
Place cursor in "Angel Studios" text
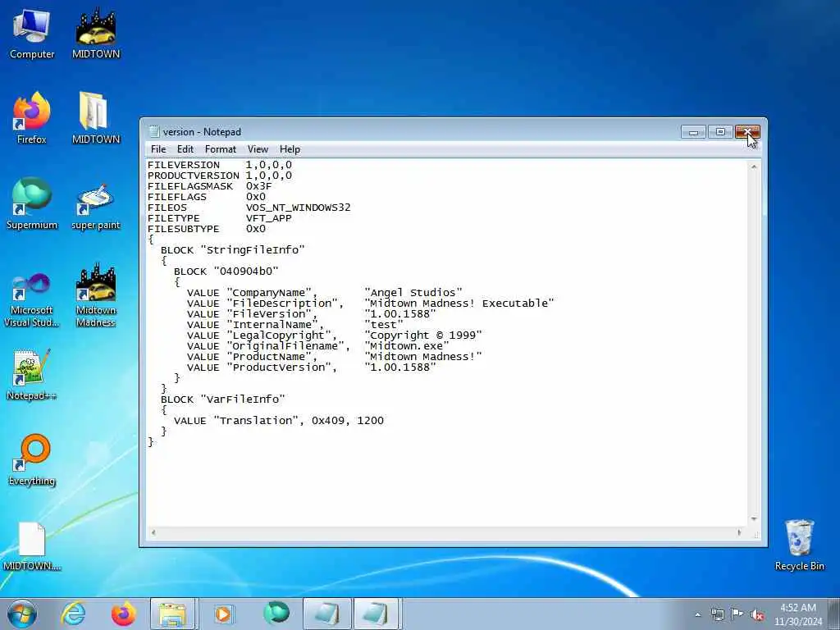[x=413, y=293]
